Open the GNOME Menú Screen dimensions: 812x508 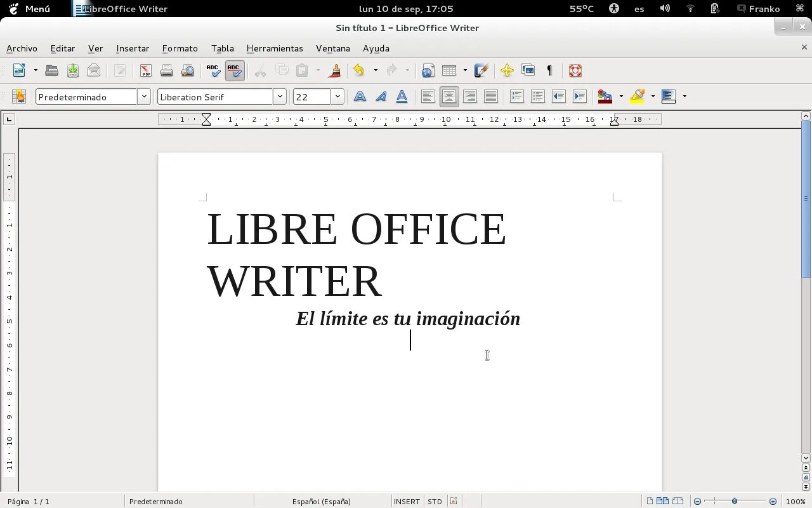click(x=29, y=9)
